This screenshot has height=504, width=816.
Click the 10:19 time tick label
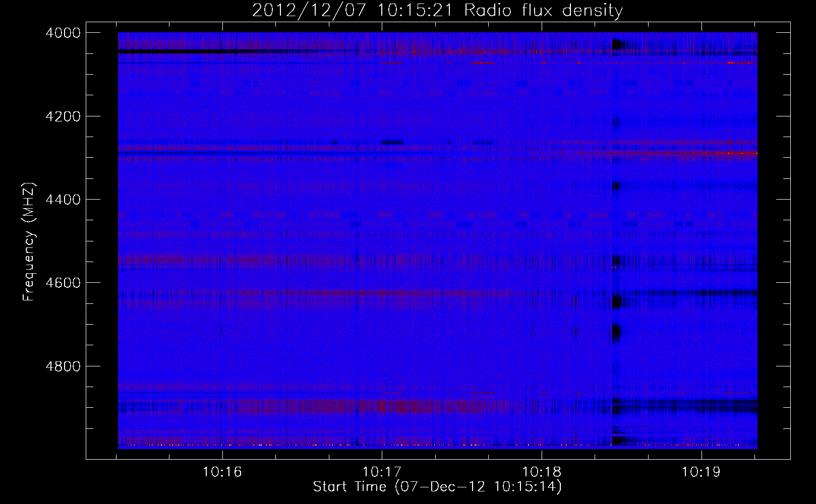[x=702, y=472]
